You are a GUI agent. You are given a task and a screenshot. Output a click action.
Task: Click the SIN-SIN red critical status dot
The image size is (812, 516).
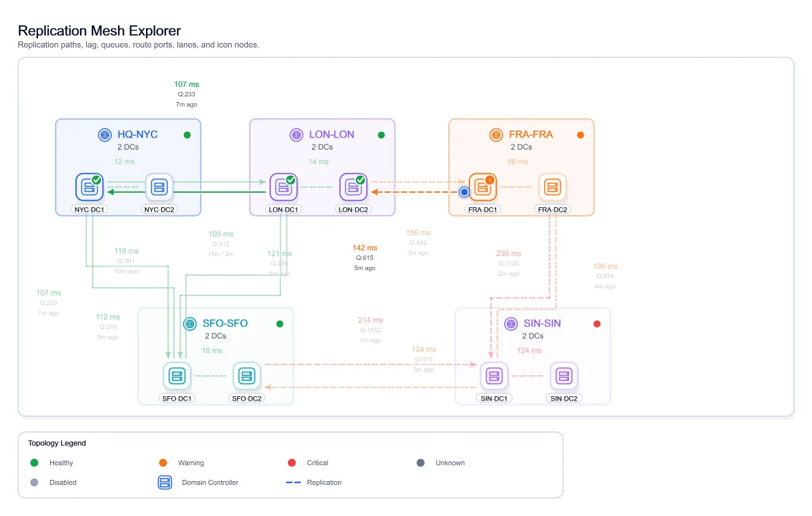597,324
